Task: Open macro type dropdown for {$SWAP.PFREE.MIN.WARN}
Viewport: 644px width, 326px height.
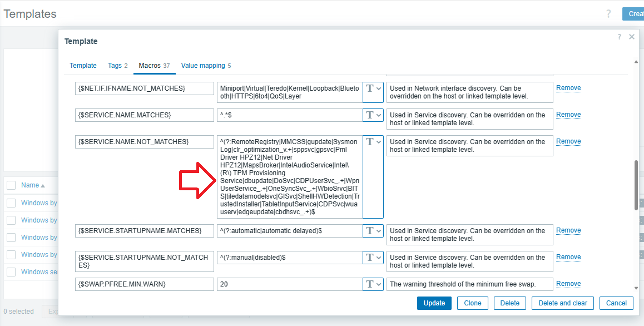Action: (x=373, y=284)
